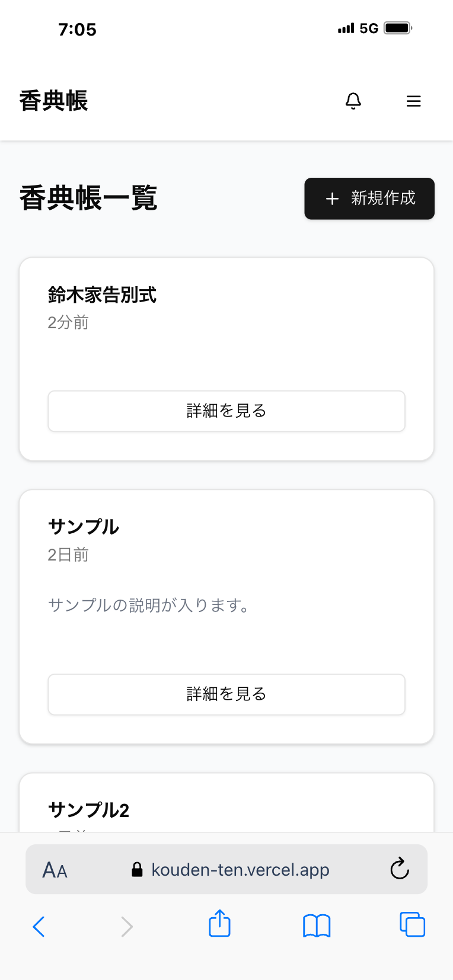Tap the AA reader text-size button
The height and width of the screenshot is (980, 453).
[55, 870]
